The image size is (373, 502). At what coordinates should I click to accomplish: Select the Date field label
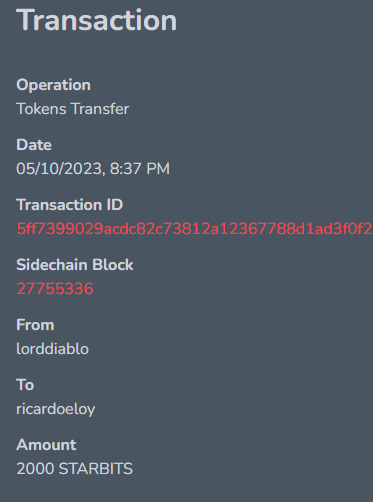[34, 145]
